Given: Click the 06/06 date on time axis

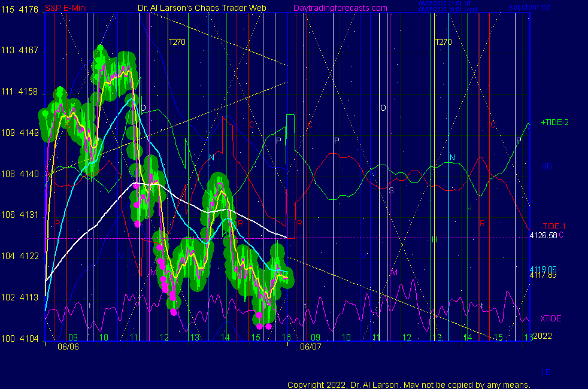Looking at the screenshot, I should pos(68,347).
